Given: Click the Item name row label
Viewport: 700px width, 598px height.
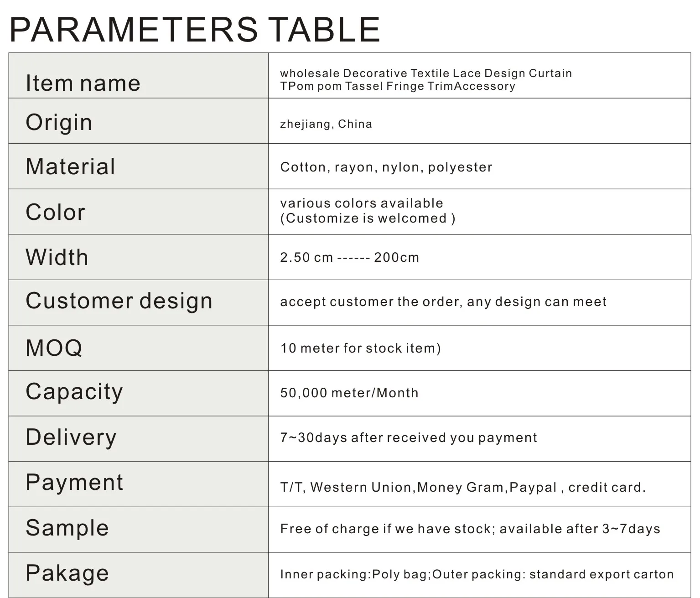Looking at the screenshot, I should [x=83, y=83].
